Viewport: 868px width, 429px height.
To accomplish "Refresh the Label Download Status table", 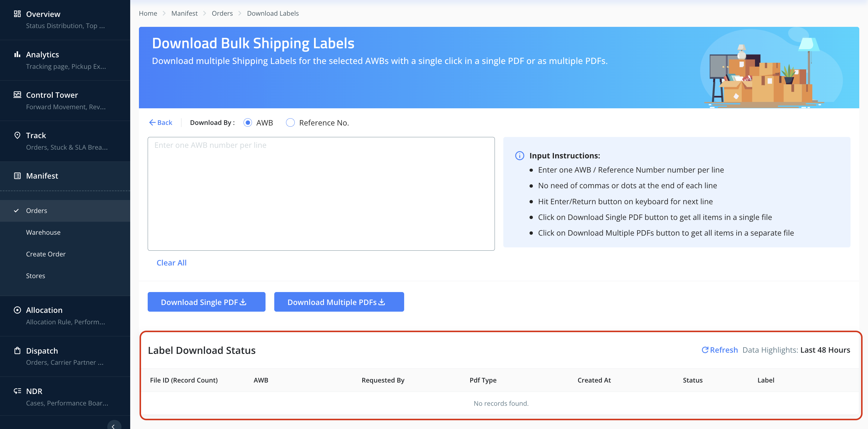I will click(x=719, y=350).
